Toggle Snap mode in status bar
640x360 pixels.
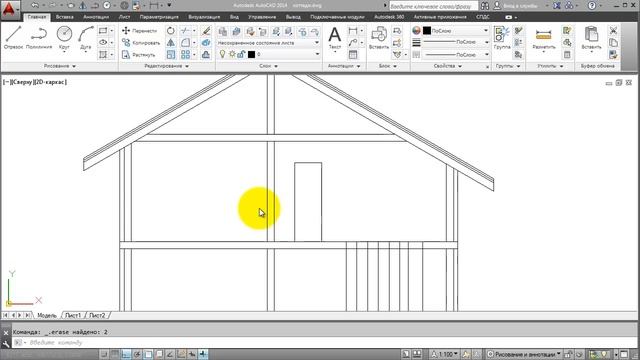104,354
